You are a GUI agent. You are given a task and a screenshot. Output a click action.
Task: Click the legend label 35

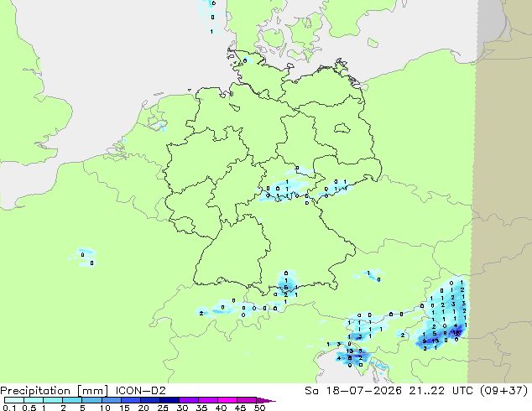202,408
